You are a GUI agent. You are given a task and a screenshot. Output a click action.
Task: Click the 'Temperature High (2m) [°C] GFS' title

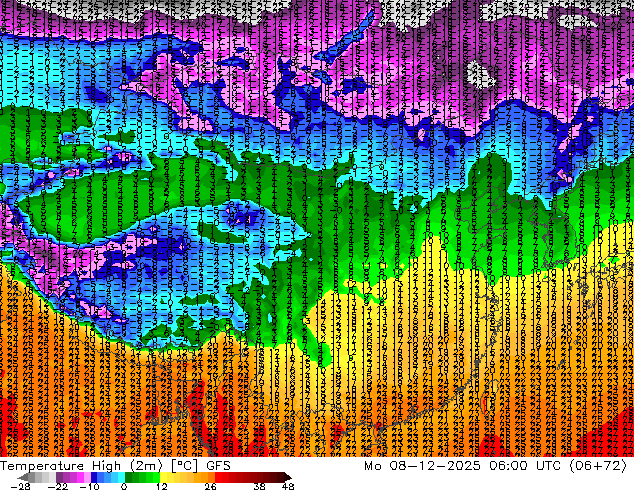tap(115, 466)
